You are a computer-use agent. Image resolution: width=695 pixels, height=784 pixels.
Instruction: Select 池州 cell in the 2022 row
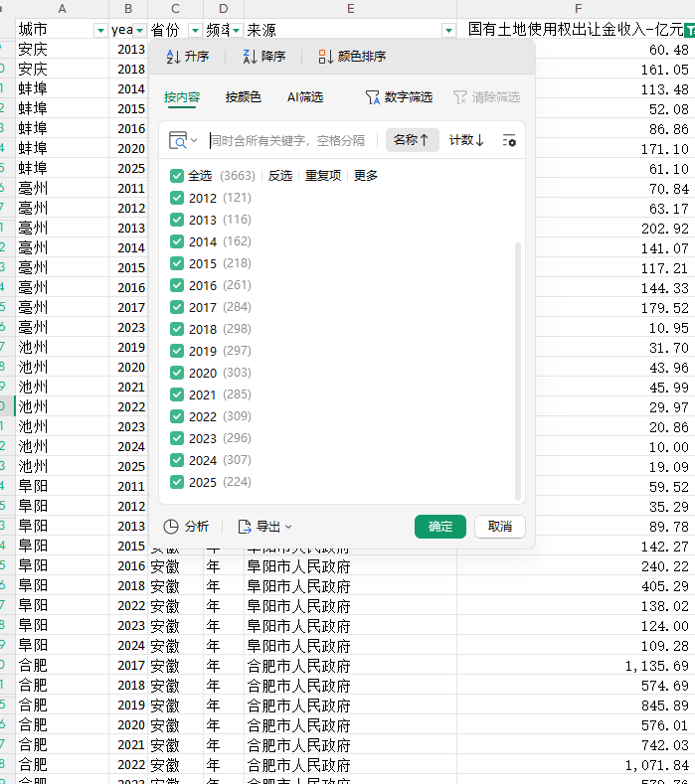click(62, 407)
